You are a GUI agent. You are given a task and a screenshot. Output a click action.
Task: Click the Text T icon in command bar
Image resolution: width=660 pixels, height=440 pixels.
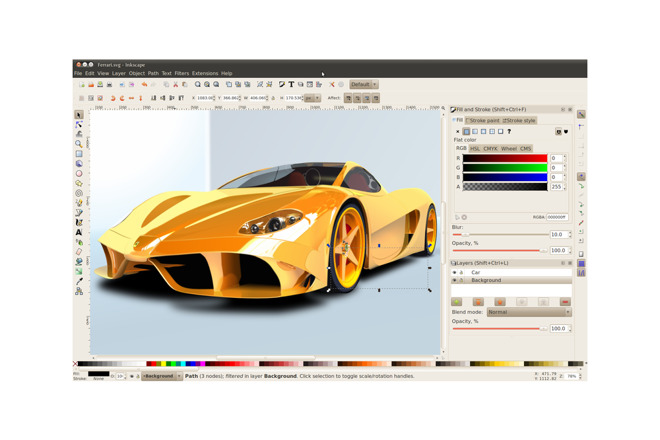(291, 85)
